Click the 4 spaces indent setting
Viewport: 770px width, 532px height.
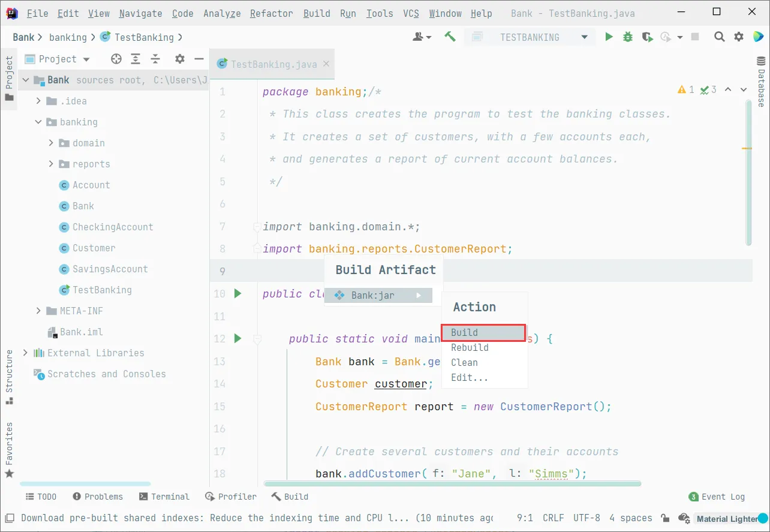pyautogui.click(x=630, y=518)
